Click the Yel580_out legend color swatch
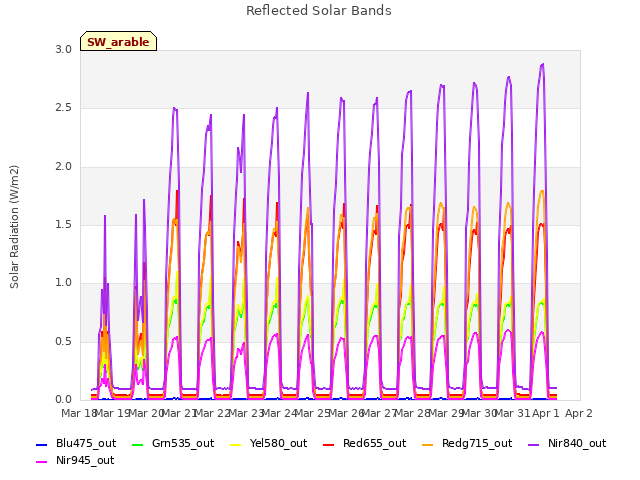 pos(236,444)
